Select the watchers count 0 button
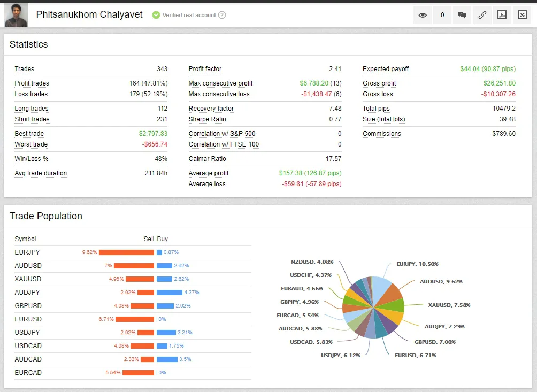537x392 pixels. 442,15
